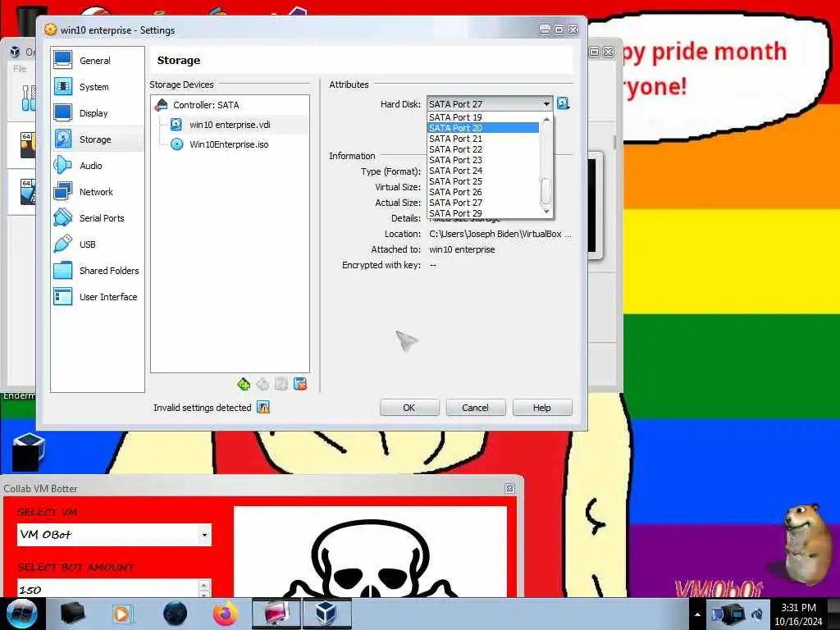840x630 pixels.
Task: Open Network settings category
Action: 97,192
